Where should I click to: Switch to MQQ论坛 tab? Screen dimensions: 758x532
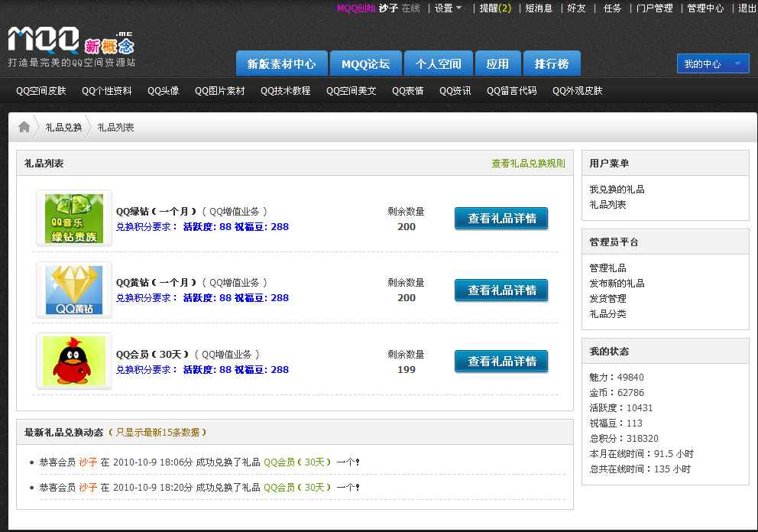366,64
